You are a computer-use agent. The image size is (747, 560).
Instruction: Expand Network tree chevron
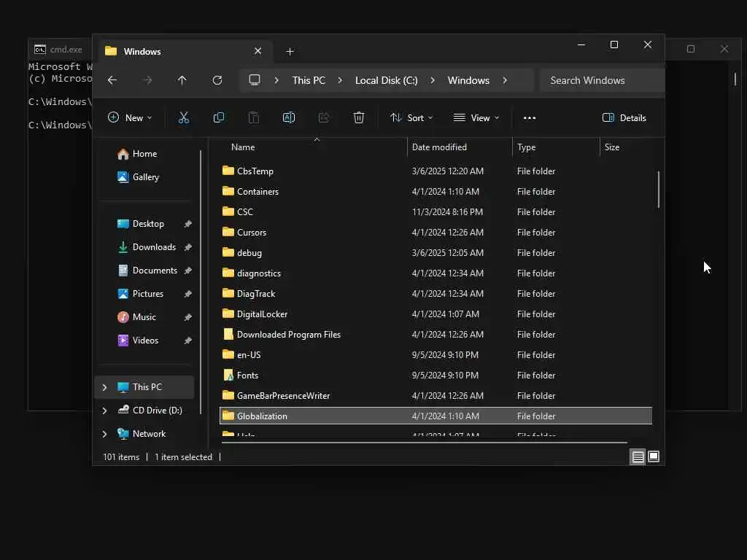coord(104,434)
